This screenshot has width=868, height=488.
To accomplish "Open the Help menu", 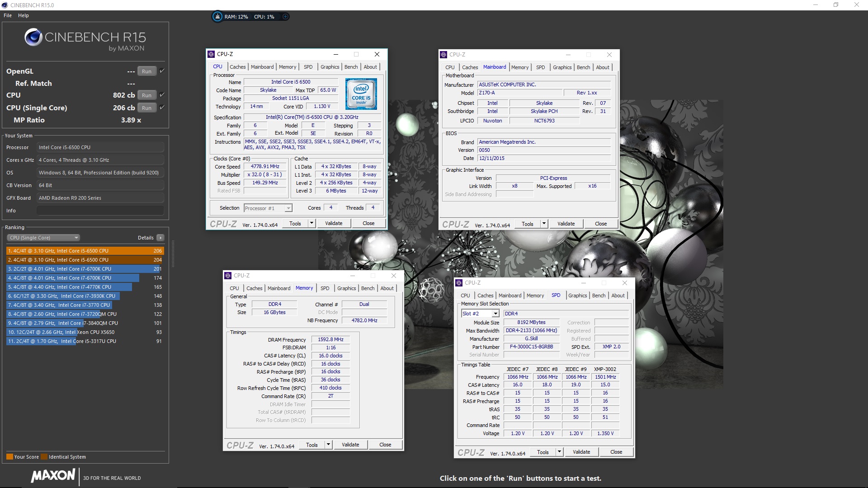I will pos(24,15).
